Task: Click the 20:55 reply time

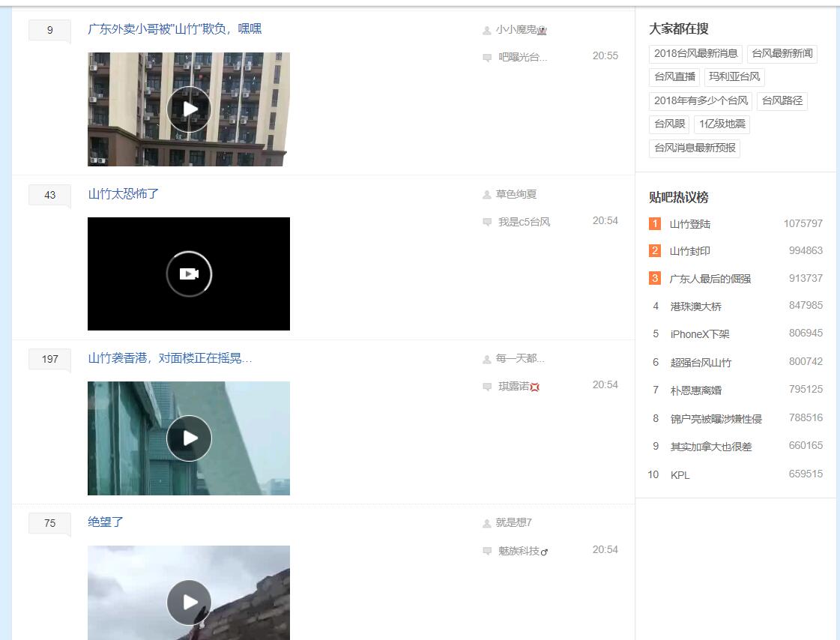Action: [x=605, y=55]
